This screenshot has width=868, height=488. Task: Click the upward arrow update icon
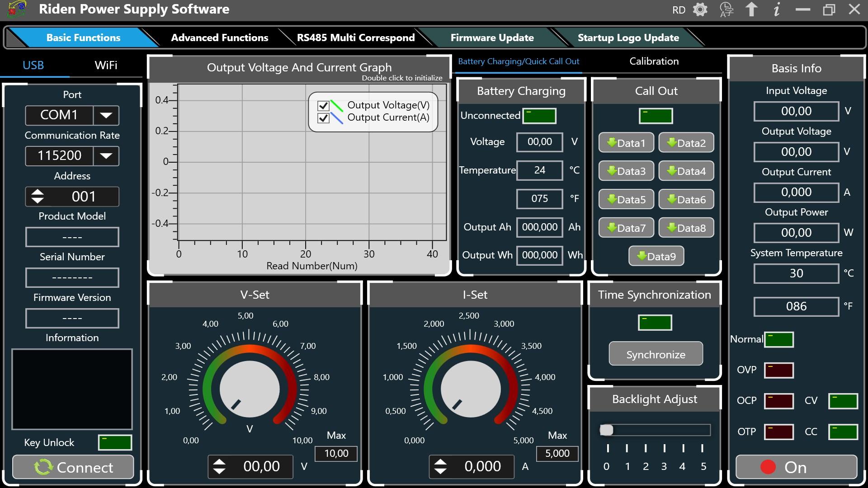point(751,9)
